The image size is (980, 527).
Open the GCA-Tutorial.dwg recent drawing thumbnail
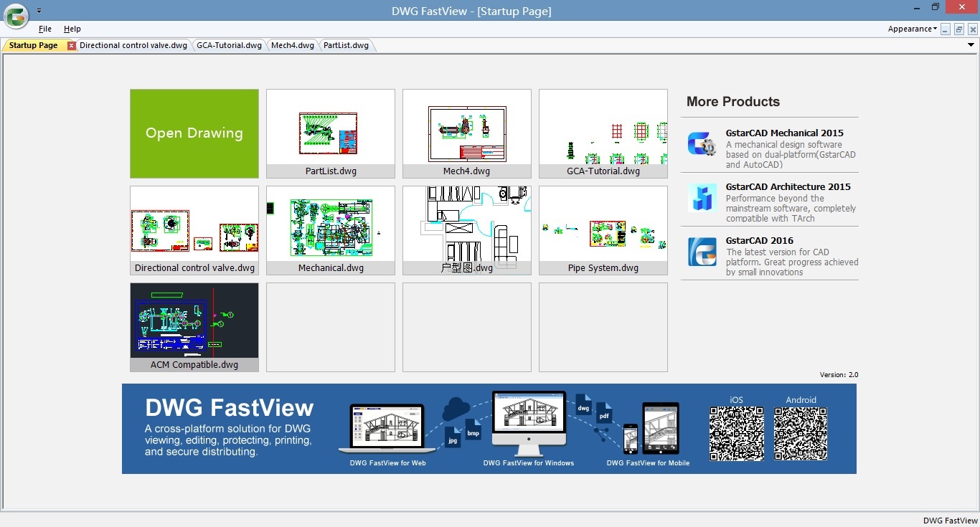[603, 133]
